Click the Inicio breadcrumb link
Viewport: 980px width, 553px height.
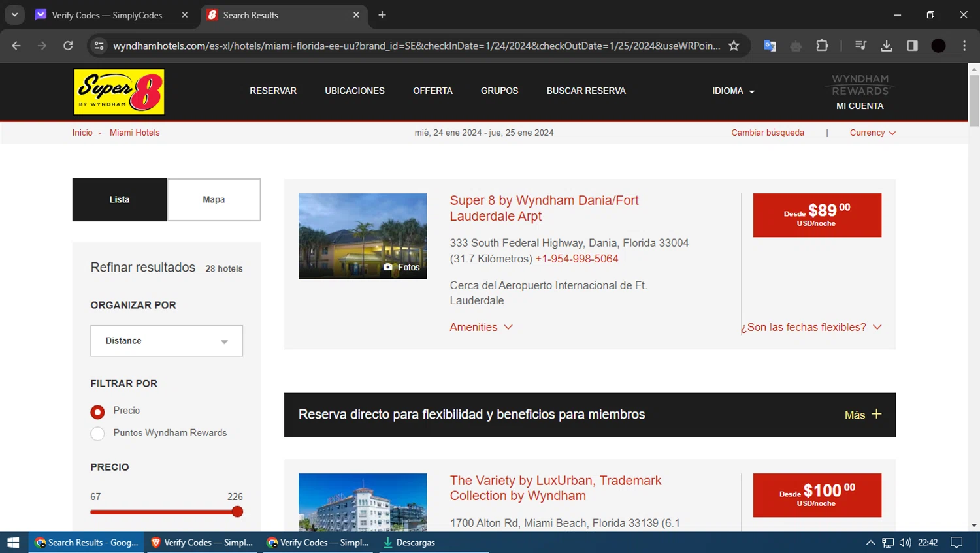click(82, 133)
